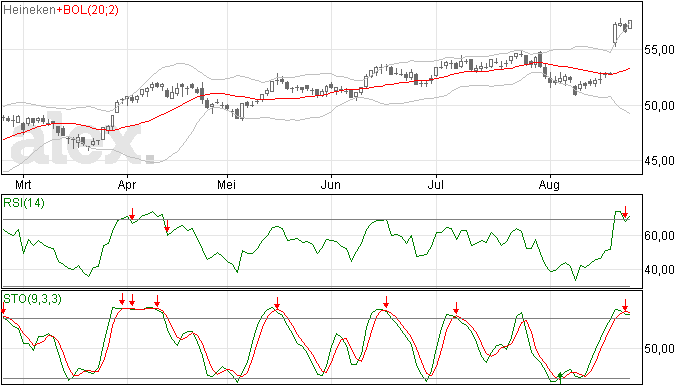
Task: Click the "50,00" value on the stochastic axis
Action: pyautogui.click(x=659, y=349)
